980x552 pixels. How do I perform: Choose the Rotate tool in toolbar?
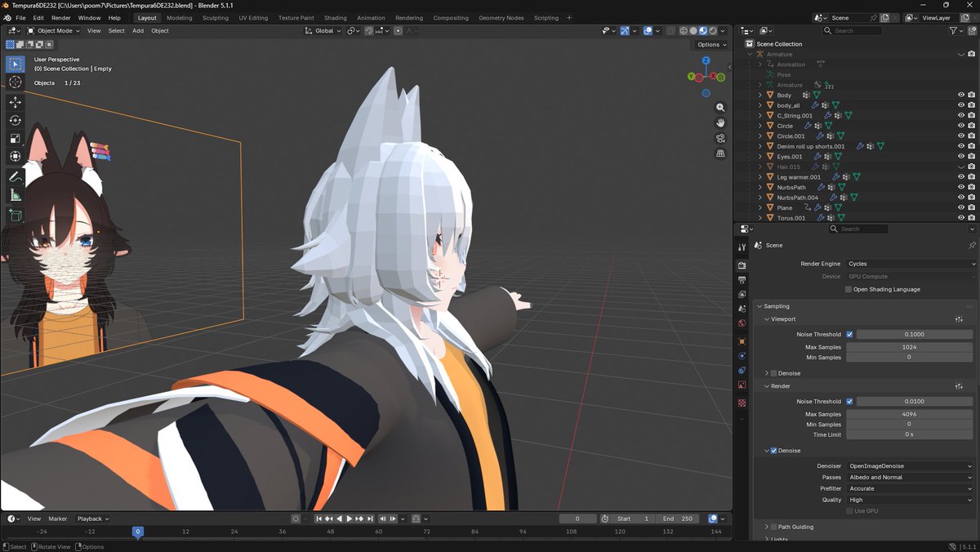[x=15, y=120]
